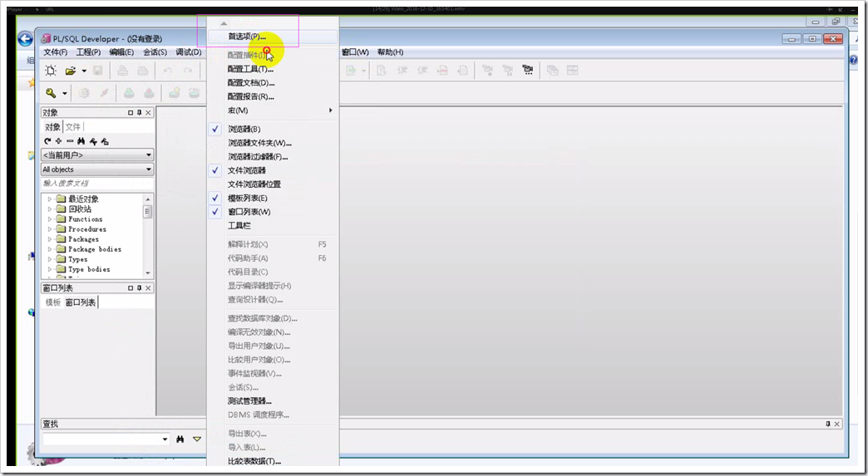The image size is (868, 476).
Task: Choose 浏览器文件夹(W)... menu entry
Action: pyautogui.click(x=273, y=143)
